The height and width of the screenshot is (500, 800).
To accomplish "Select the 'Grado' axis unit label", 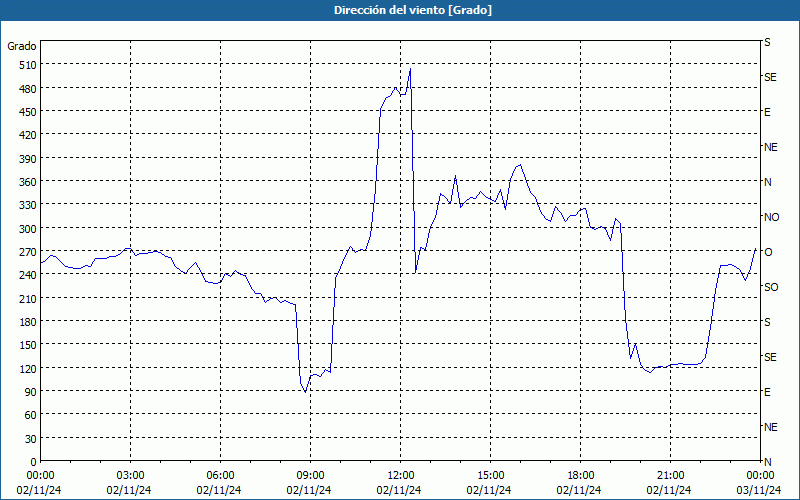I will pos(22,46).
